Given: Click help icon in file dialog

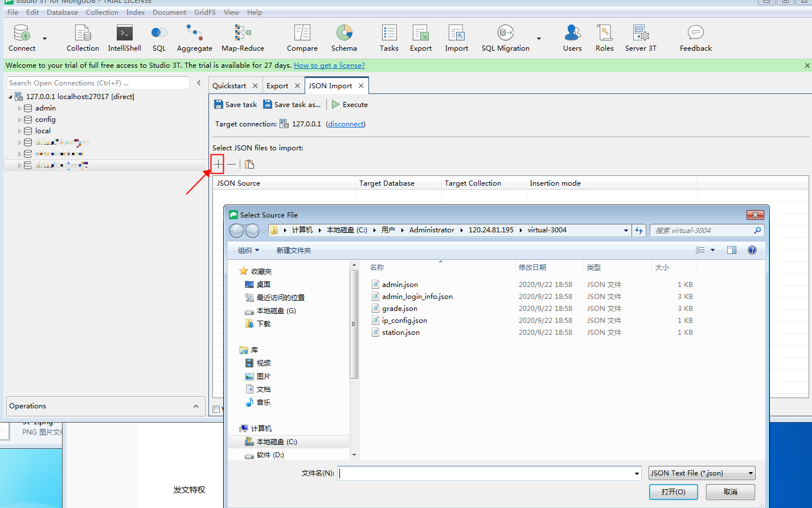Looking at the screenshot, I should (752, 250).
